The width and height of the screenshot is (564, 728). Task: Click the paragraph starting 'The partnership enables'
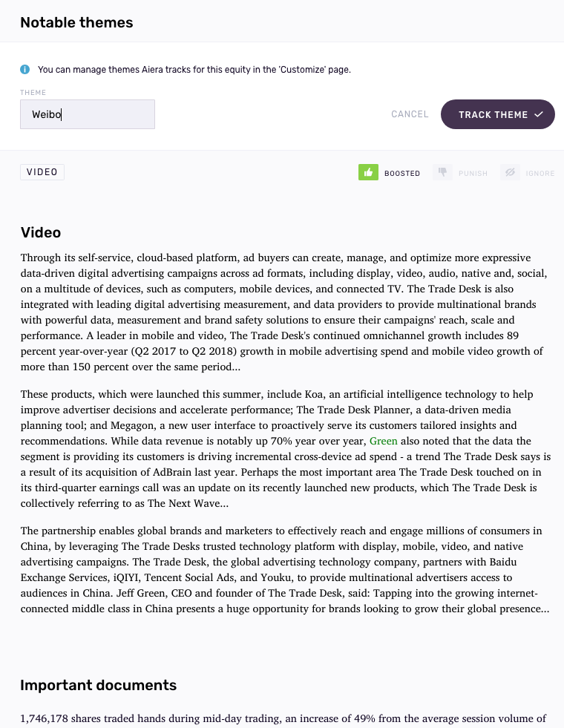point(282,569)
